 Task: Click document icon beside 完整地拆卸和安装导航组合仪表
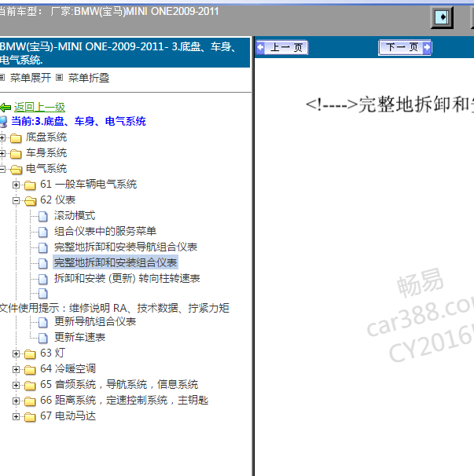point(43,247)
